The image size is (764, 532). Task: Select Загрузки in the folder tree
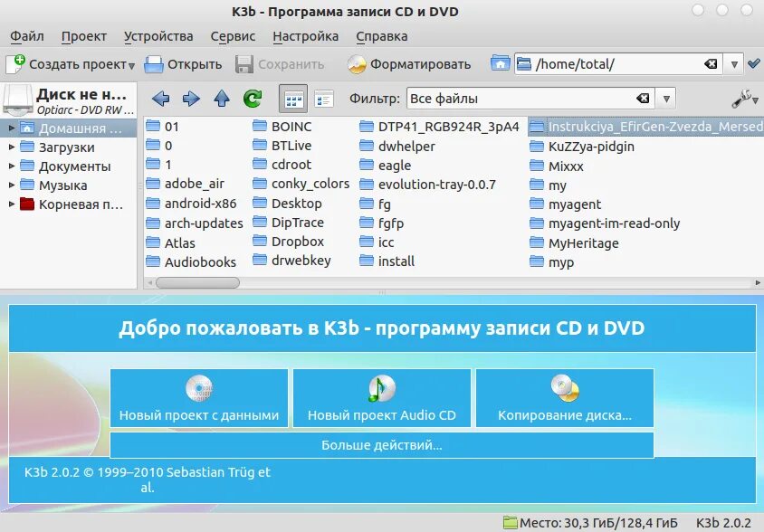point(67,147)
